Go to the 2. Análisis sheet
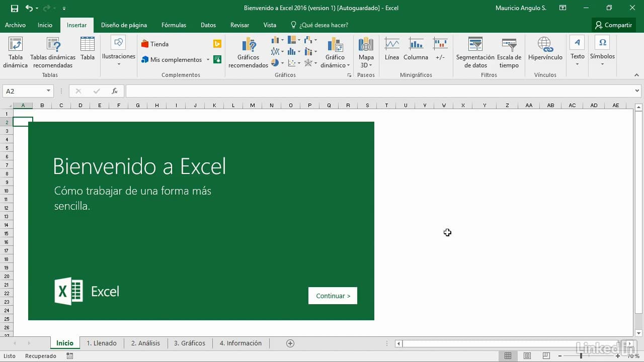 (x=145, y=343)
